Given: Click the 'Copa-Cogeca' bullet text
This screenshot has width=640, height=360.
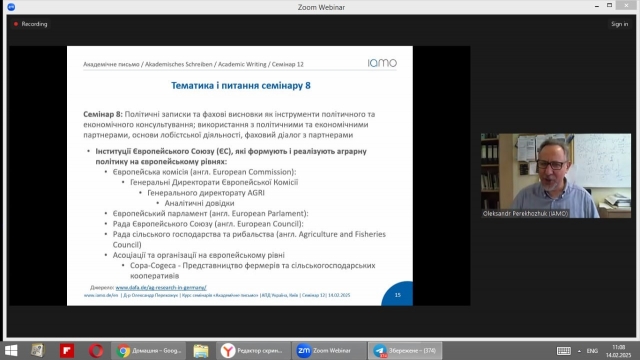Looking at the screenshot, I should tap(253, 271).
